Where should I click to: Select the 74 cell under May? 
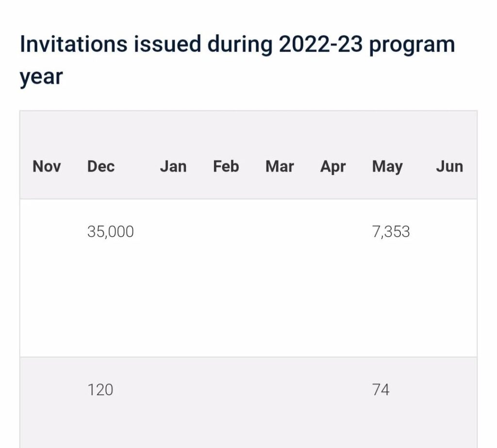click(381, 390)
